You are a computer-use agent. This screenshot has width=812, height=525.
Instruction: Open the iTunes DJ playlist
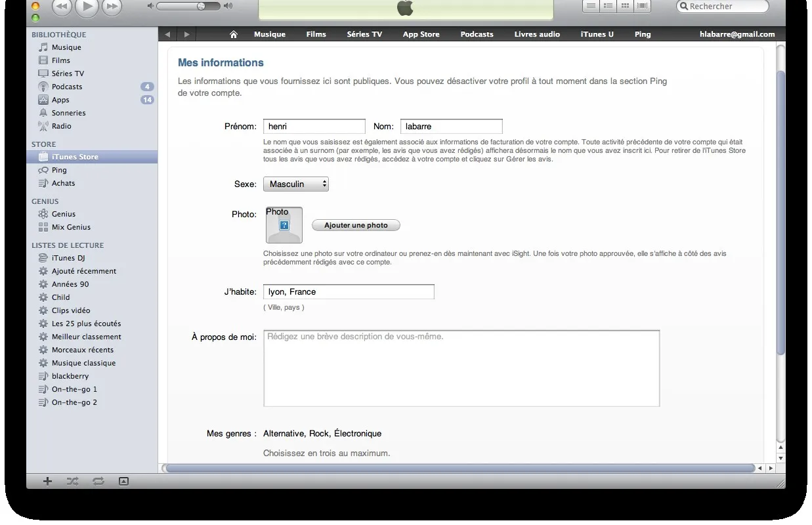pyautogui.click(x=68, y=258)
